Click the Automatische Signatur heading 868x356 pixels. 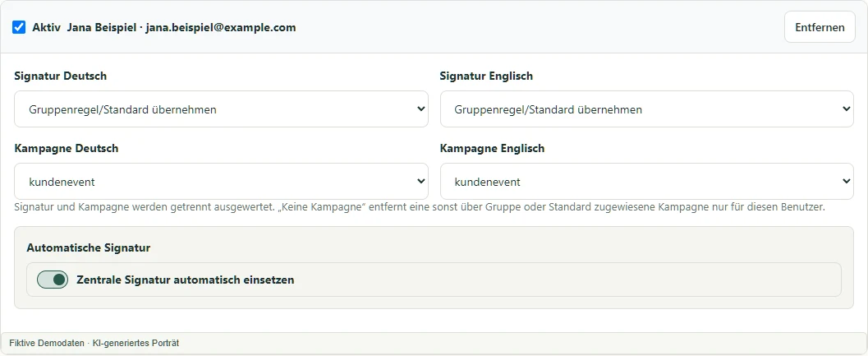89,247
